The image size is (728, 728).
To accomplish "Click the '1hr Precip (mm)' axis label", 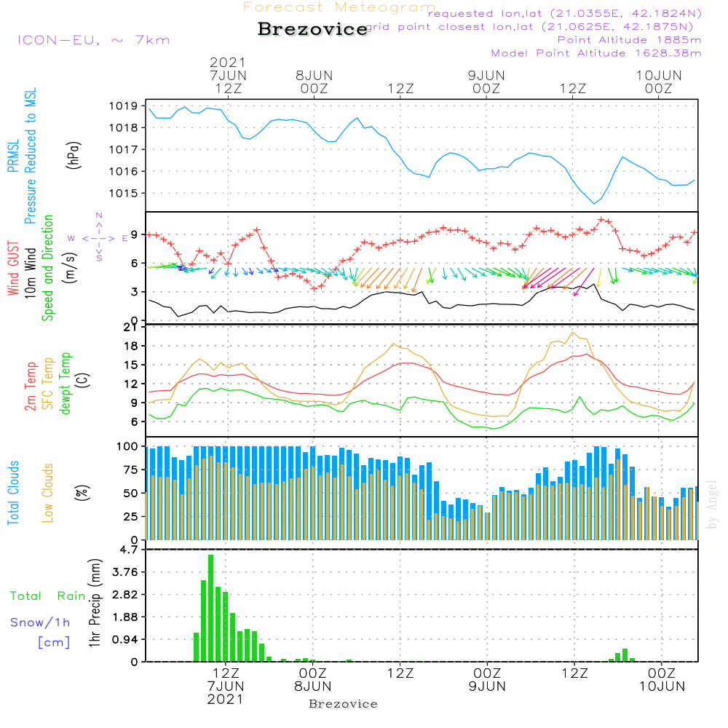I will pos(95,603).
